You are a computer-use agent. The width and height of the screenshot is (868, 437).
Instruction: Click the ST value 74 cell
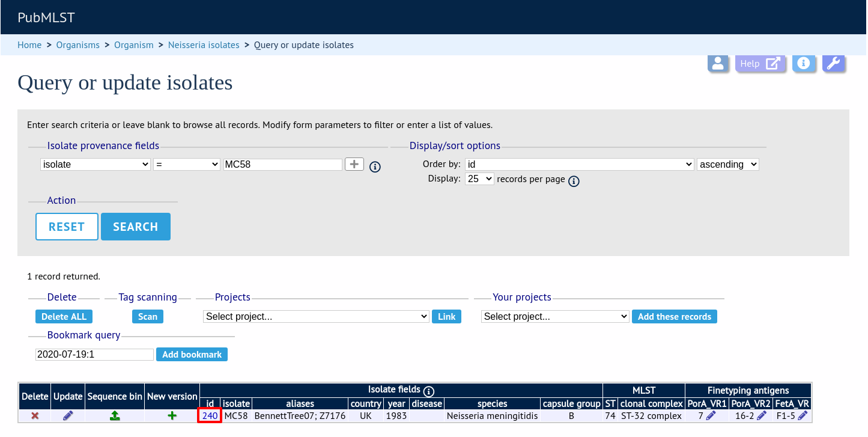610,415
